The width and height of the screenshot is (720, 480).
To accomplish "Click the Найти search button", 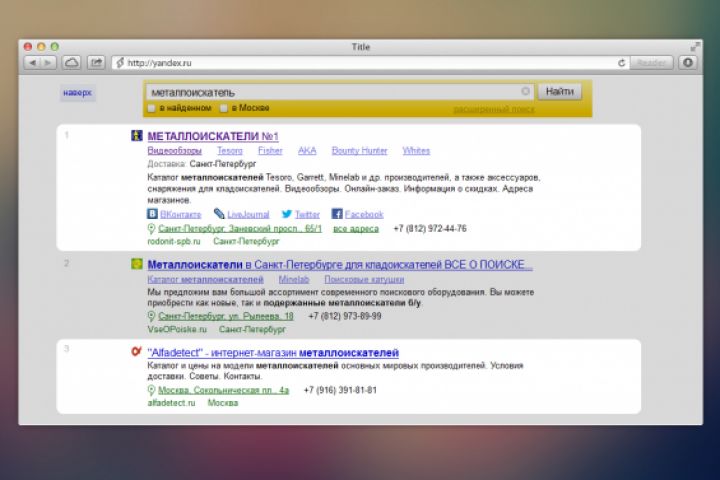I will [559, 91].
